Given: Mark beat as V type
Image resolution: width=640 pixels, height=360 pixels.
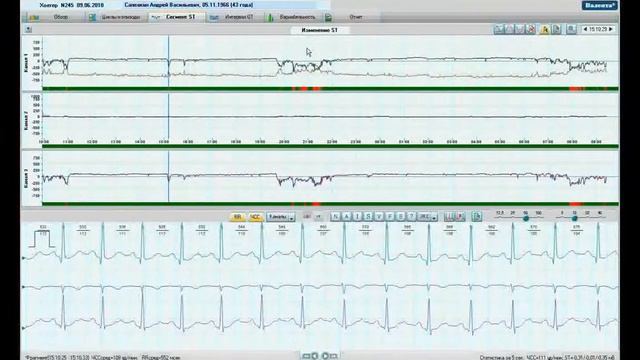Looking at the screenshot, I should (379, 217).
